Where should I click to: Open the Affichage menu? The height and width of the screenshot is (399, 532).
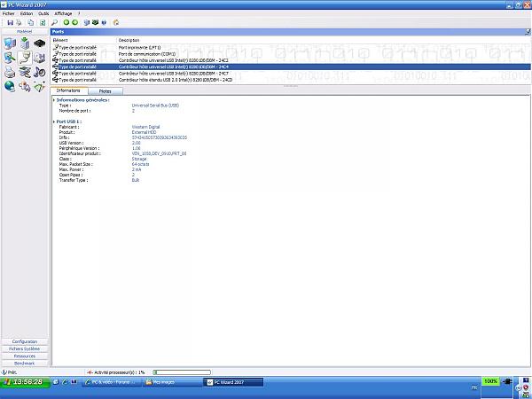click(63, 13)
